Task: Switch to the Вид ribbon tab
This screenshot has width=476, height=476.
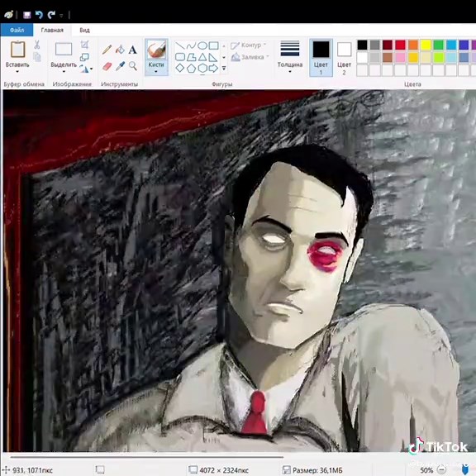Action: coord(84,30)
